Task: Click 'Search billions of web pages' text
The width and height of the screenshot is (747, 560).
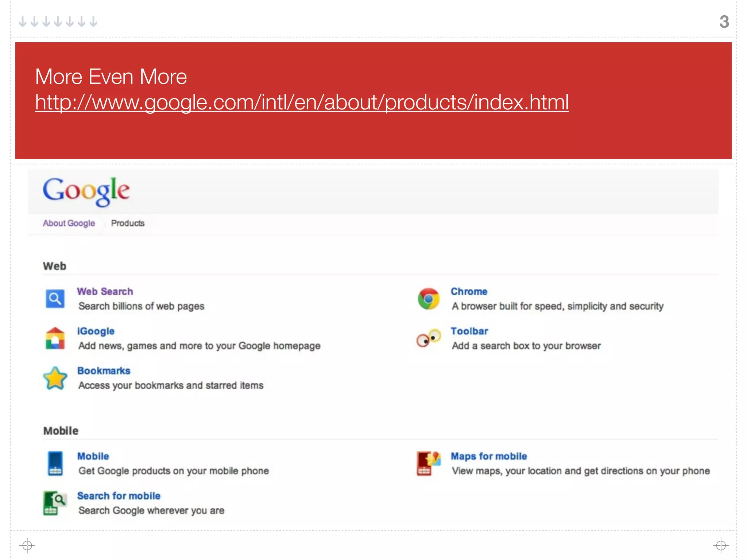Action: point(142,306)
